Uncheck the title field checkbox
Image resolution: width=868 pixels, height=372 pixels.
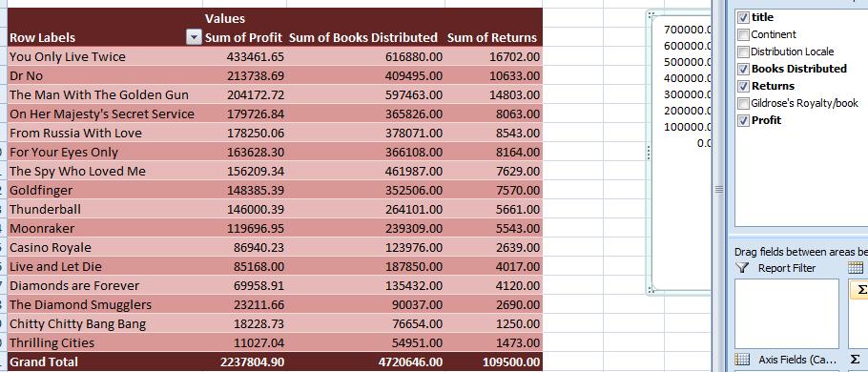pos(743,18)
